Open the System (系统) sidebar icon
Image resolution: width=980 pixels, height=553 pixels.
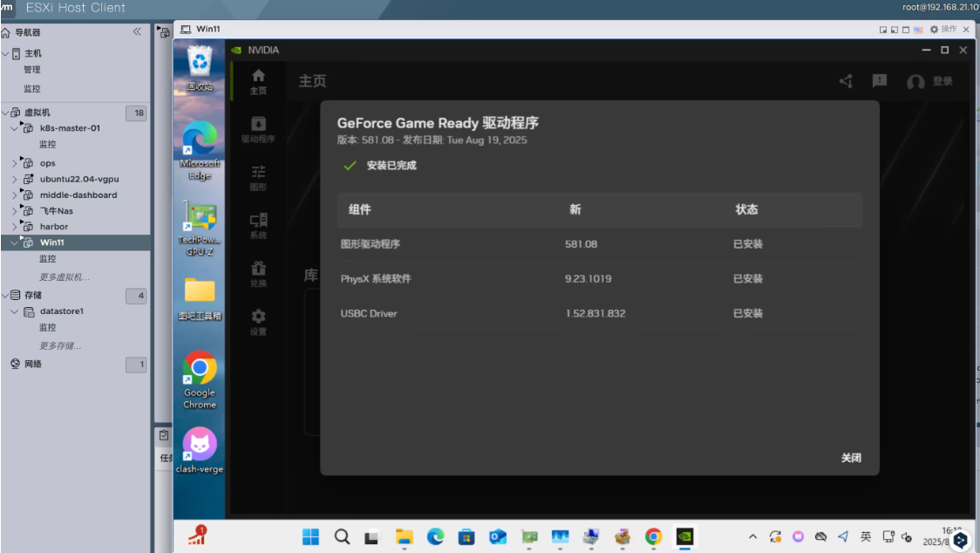pos(258,225)
